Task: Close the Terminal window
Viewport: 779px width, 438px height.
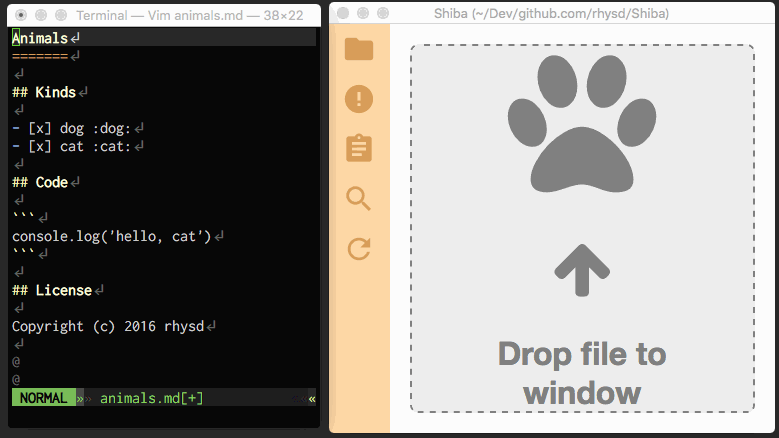Action: (x=21, y=15)
